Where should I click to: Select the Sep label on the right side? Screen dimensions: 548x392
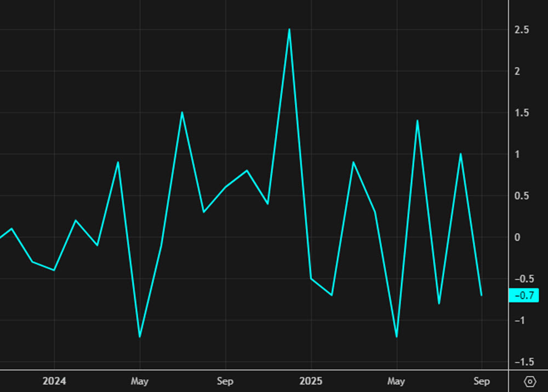[x=482, y=381]
